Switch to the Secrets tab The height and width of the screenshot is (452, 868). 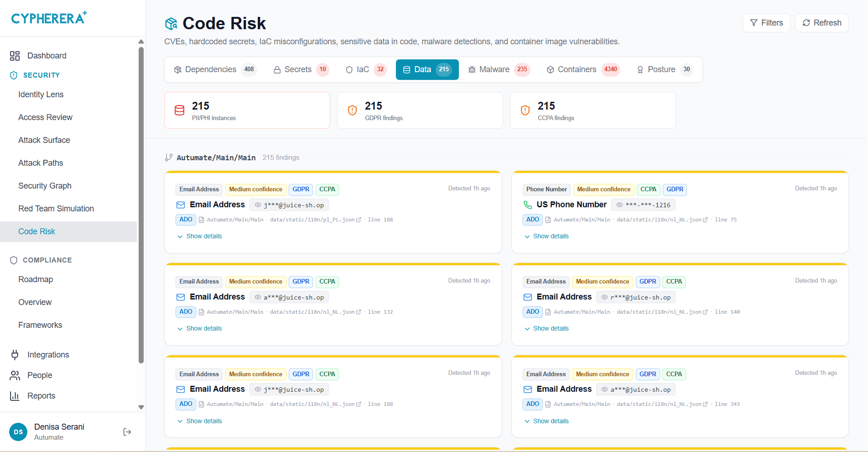pyautogui.click(x=301, y=69)
